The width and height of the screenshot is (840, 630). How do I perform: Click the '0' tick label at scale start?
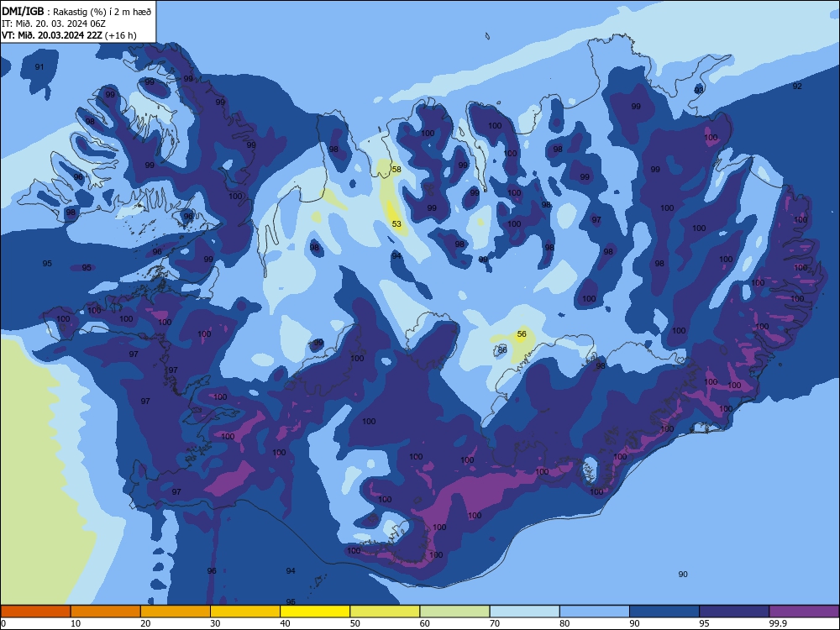pos(3,623)
